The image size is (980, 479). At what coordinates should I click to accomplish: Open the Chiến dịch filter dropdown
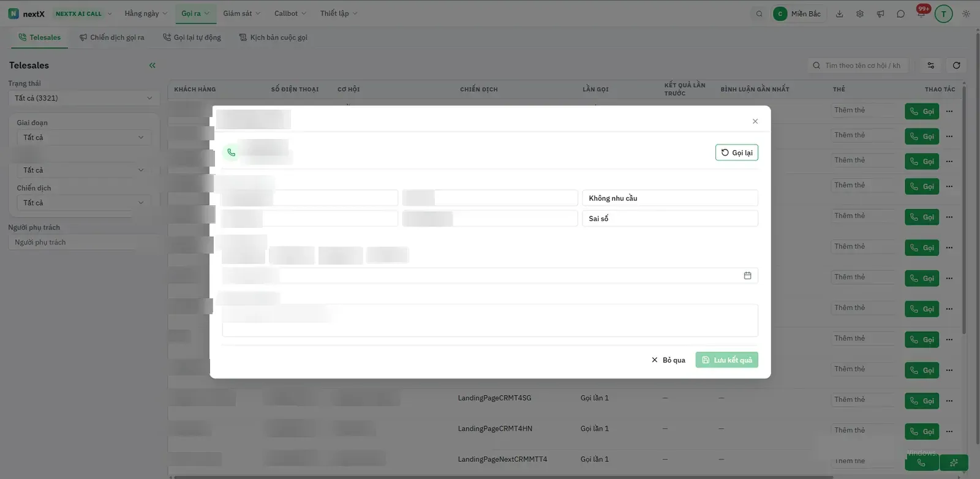(84, 203)
